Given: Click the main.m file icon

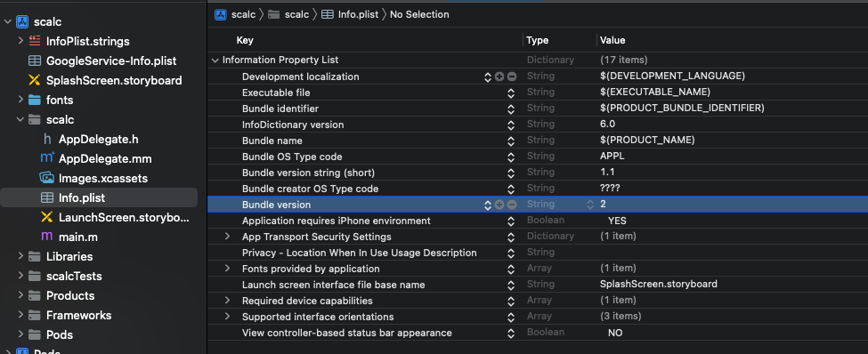Looking at the screenshot, I should (47, 237).
